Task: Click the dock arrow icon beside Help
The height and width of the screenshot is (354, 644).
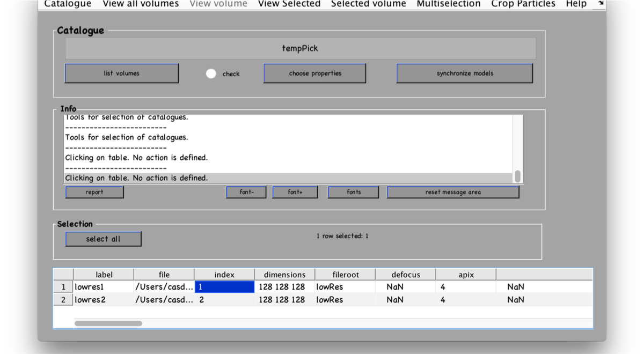Action: pos(601,3)
